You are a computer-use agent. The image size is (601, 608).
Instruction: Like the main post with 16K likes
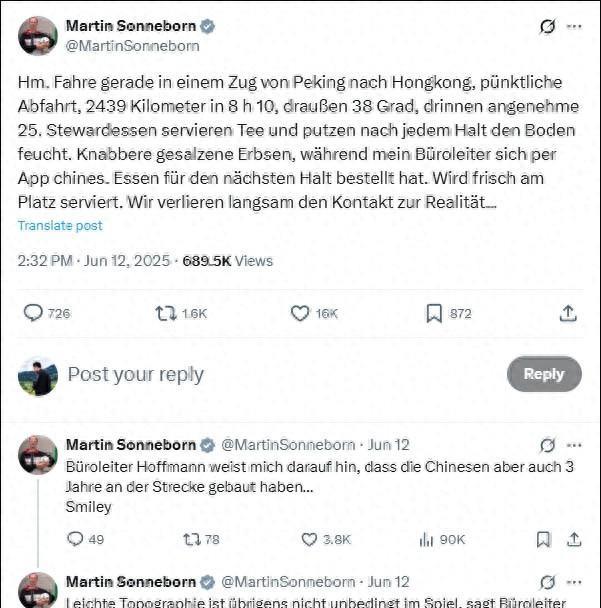(300, 313)
